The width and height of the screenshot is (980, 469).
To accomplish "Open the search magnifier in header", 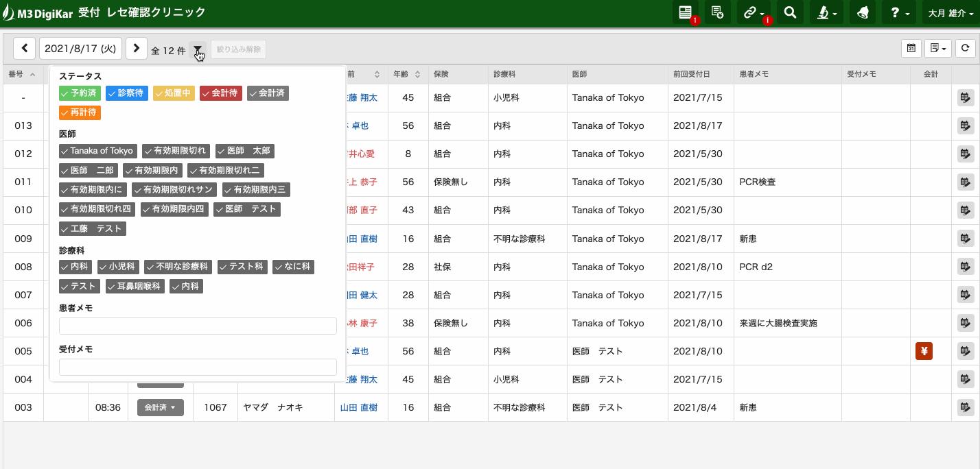I will click(x=790, y=12).
